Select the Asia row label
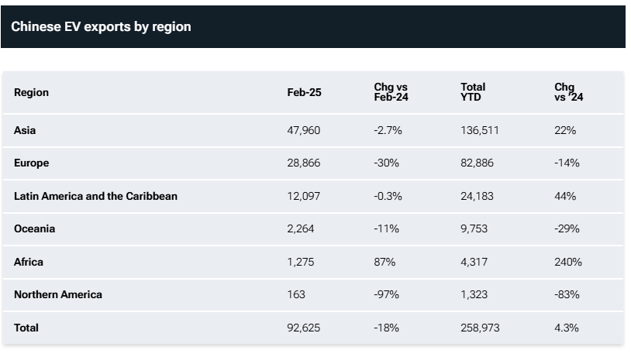The height and width of the screenshot is (364, 631). 25,130
